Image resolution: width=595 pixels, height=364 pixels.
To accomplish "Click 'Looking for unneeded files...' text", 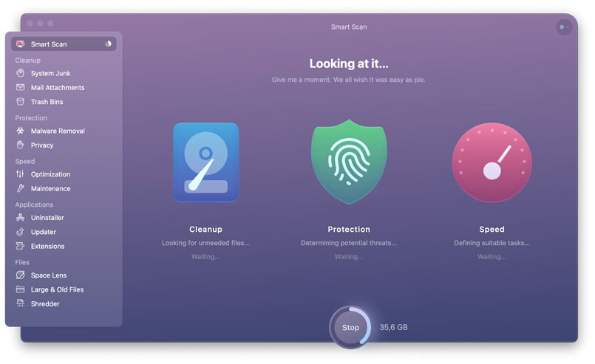I will click(205, 243).
